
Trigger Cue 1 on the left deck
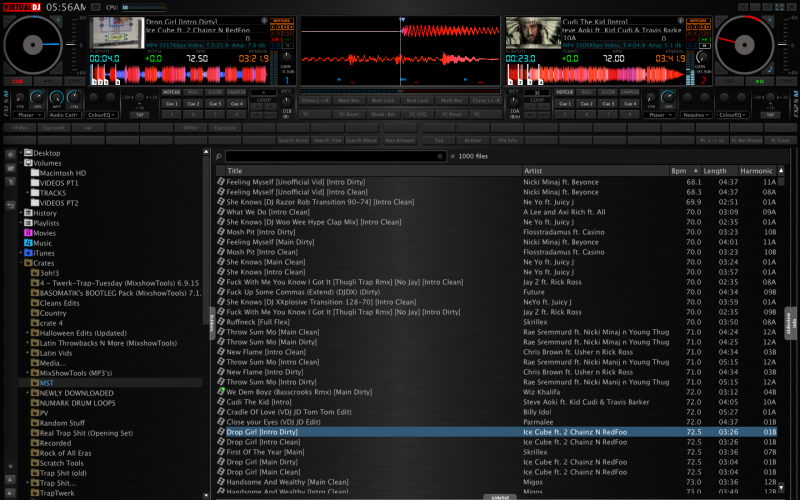[x=171, y=104]
